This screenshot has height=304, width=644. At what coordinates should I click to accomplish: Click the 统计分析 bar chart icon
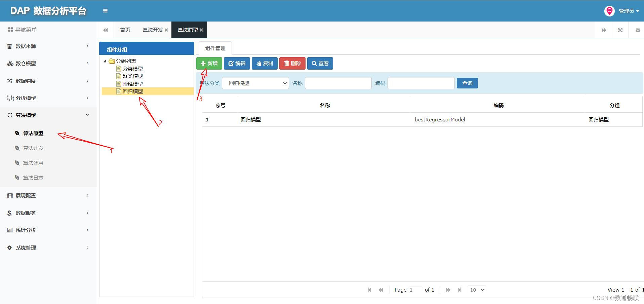click(x=10, y=230)
